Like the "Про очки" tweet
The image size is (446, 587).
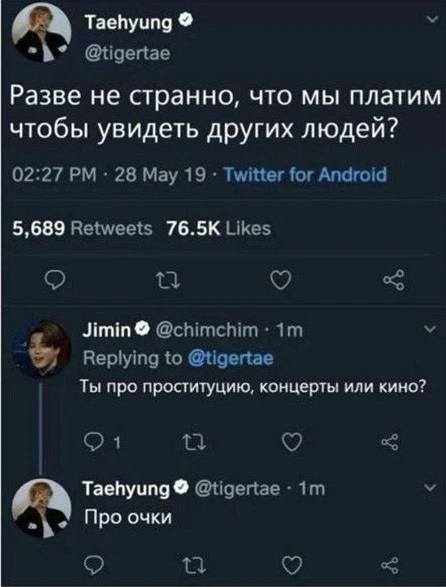tap(291, 565)
